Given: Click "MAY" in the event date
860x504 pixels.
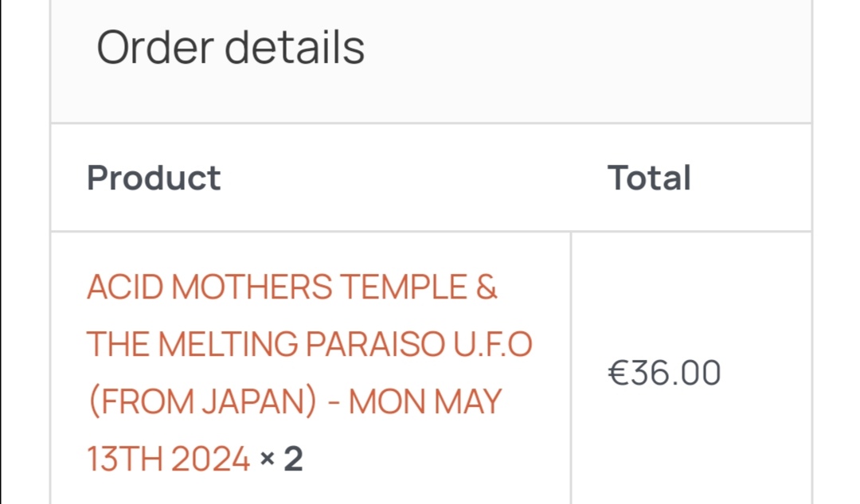Looking at the screenshot, I should tap(470, 401).
